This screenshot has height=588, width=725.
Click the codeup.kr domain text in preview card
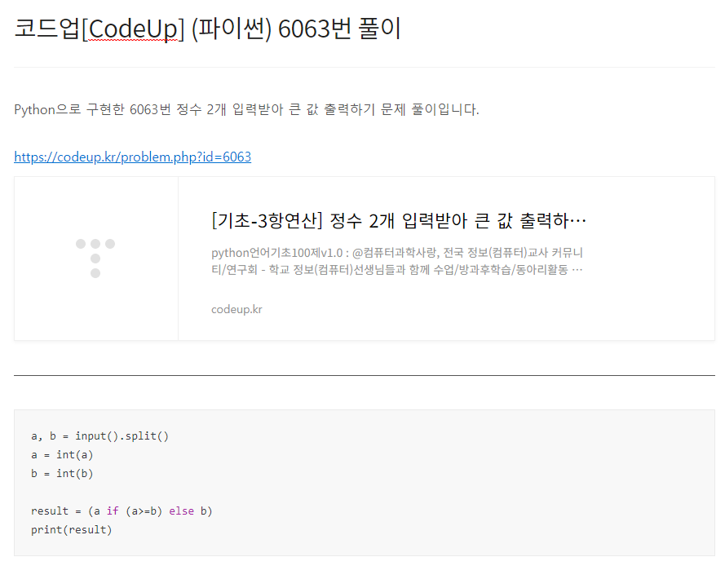(x=237, y=309)
